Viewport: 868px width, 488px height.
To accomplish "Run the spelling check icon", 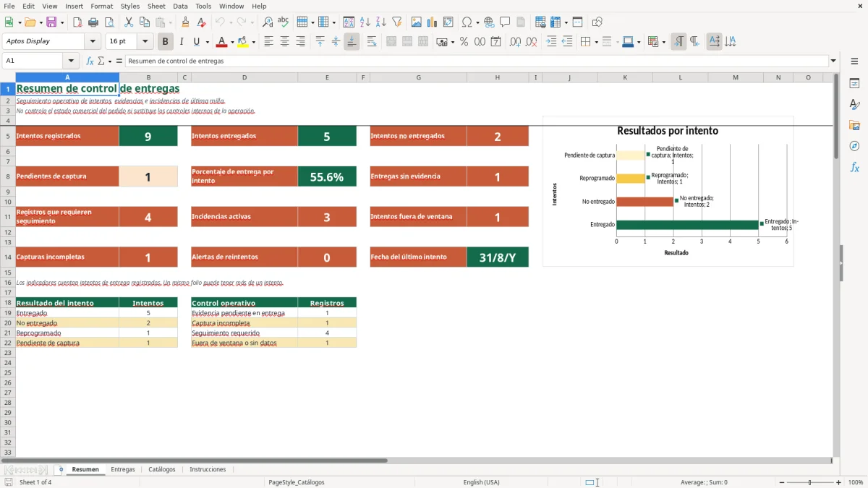I will [284, 22].
